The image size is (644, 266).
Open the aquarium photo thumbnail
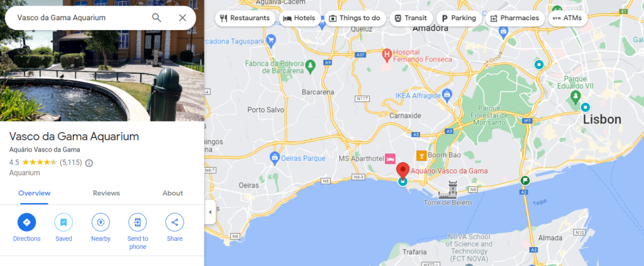pyautogui.click(x=102, y=61)
